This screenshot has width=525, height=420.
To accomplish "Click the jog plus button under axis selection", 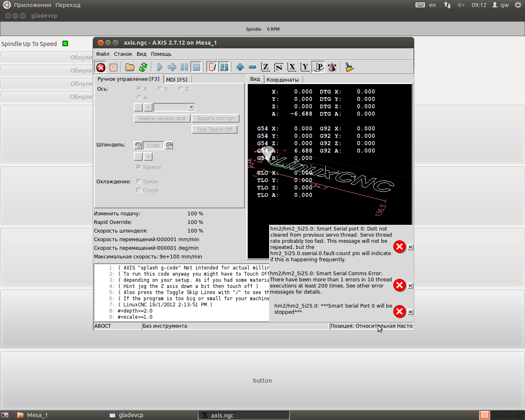I will [148, 107].
